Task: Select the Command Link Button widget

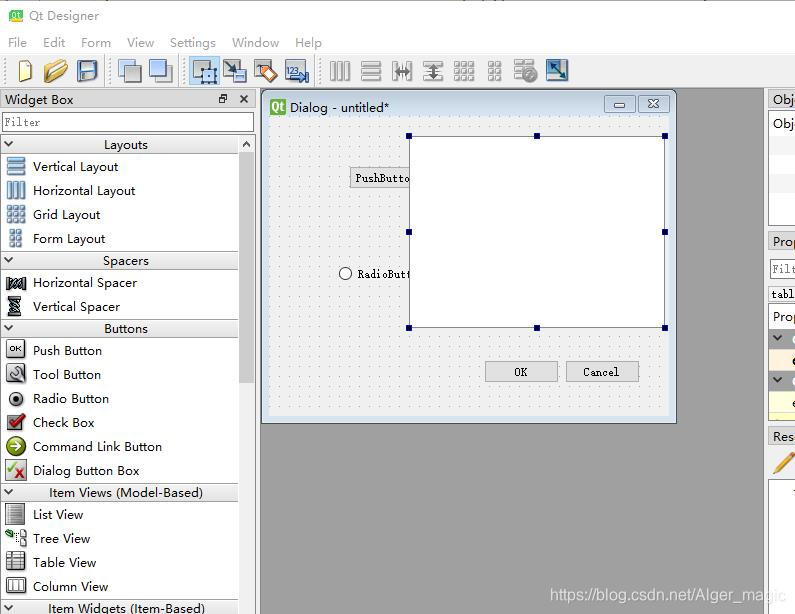Action: (x=97, y=446)
